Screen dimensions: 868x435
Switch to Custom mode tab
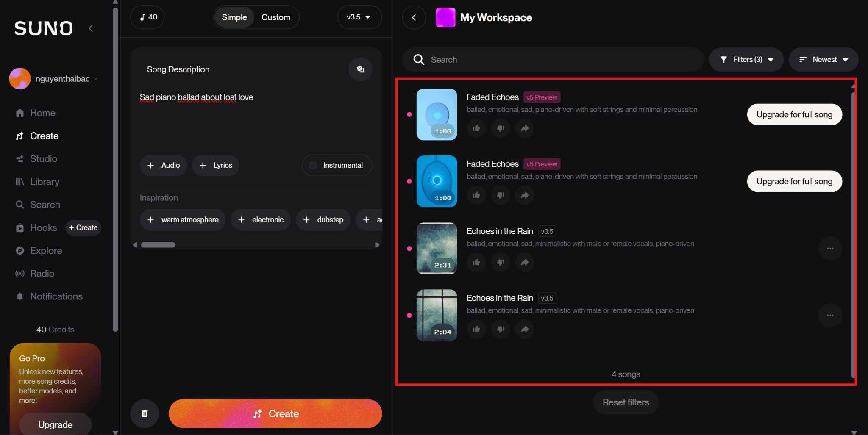pyautogui.click(x=276, y=17)
